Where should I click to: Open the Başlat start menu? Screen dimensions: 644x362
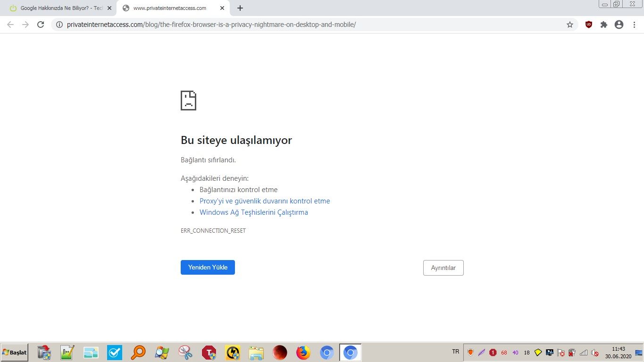click(x=14, y=353)
